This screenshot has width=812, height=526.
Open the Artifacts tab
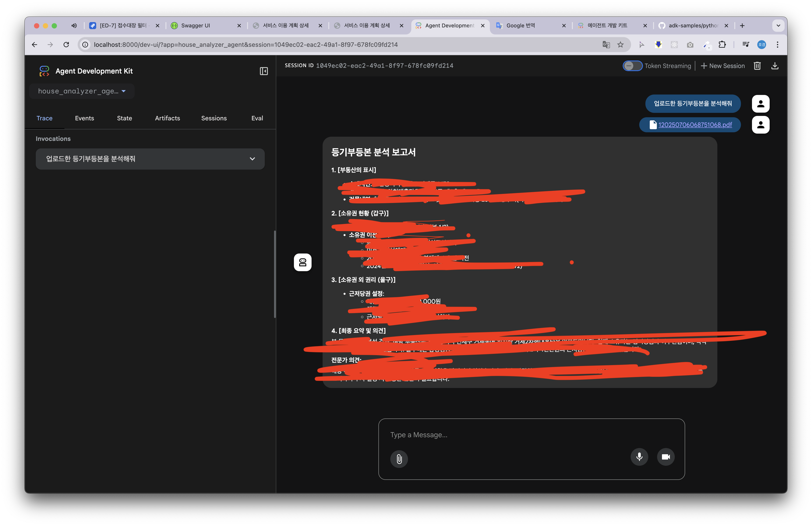[167, 118]
